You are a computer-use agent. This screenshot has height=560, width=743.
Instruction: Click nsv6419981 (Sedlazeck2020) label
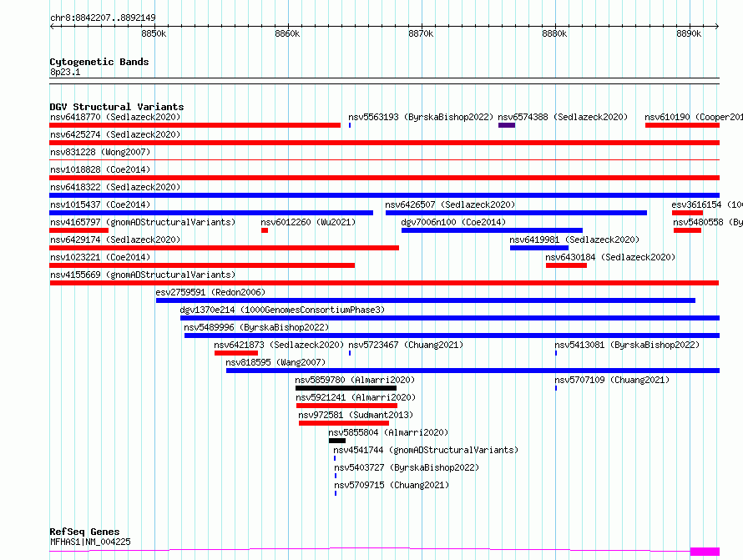(x=574, y=240)
